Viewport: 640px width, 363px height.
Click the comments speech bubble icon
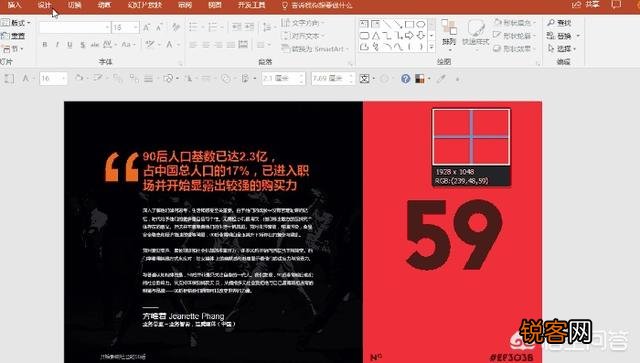pos(616,4)
